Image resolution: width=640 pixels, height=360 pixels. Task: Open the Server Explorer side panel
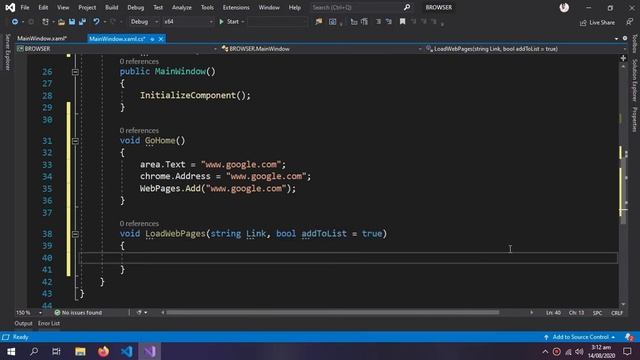[7, 53]
